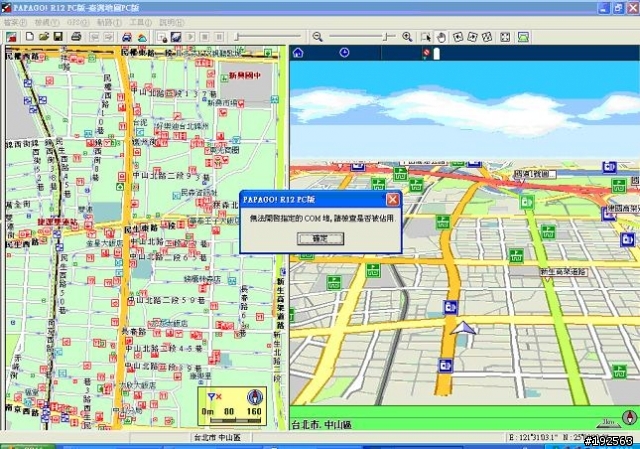Stop simulation with the stop button
Image resolution: width=640 pixels, height=449 pixels.
coord(205,37)
